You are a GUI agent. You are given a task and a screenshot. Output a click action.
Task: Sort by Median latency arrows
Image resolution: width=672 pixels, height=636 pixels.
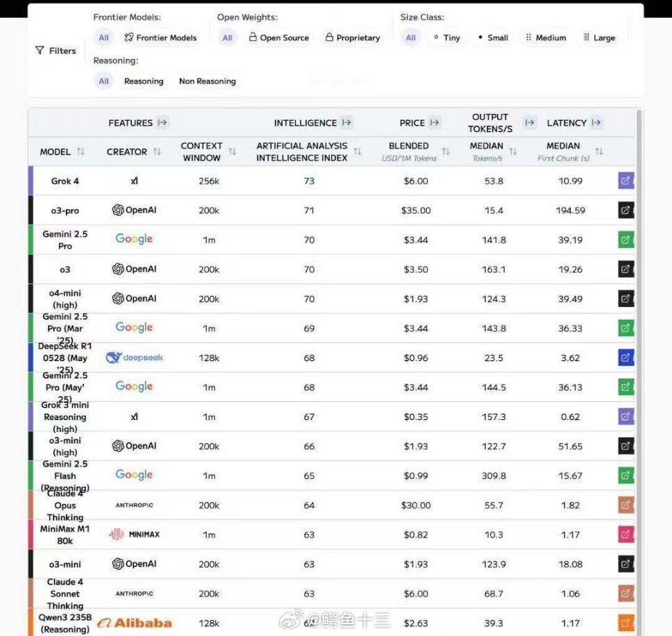[599, 152]
